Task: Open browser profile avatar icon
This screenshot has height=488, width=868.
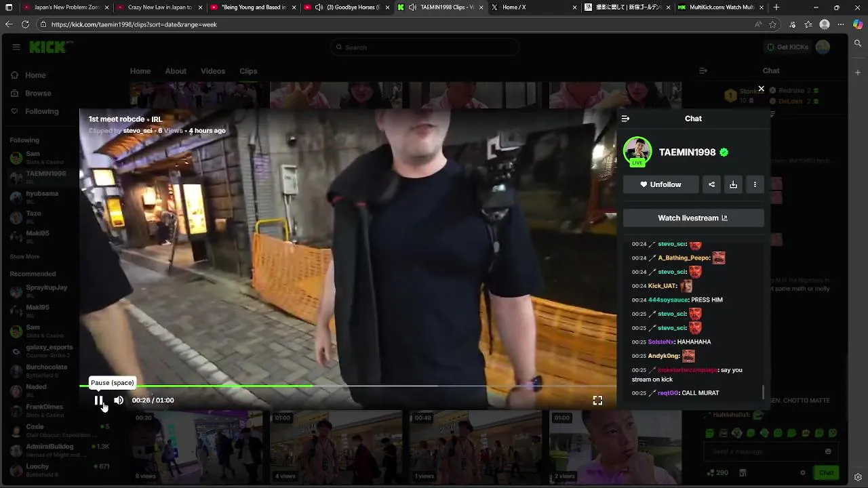Action: [825, 24]
